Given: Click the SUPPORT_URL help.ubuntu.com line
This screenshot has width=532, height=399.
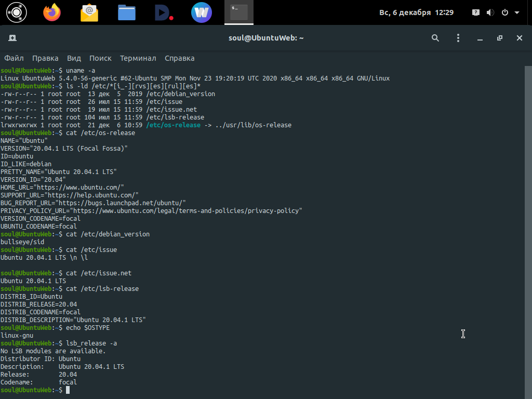Looking at the screenshot, I should click(x=70, y=195).
